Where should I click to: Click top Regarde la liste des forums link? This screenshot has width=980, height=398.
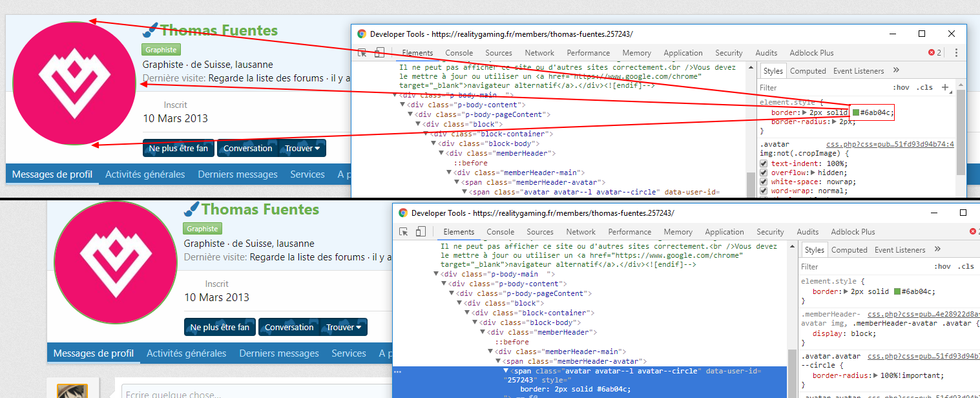click(x=266, y=78)
